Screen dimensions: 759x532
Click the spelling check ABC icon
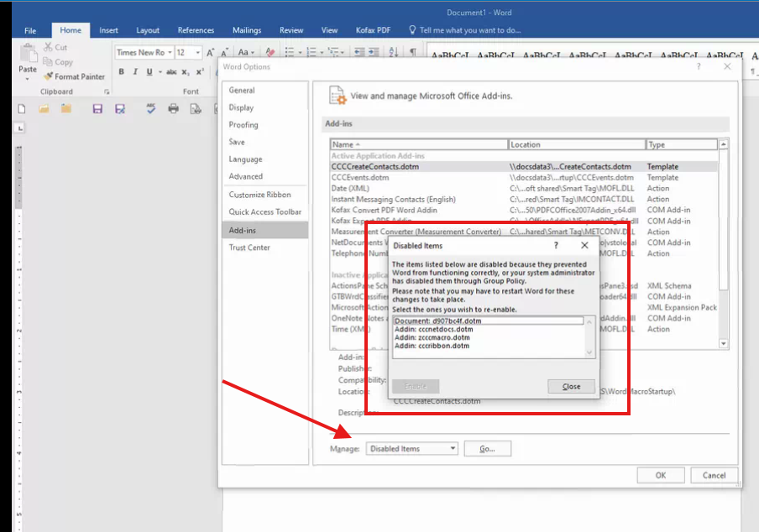[151, 108]
